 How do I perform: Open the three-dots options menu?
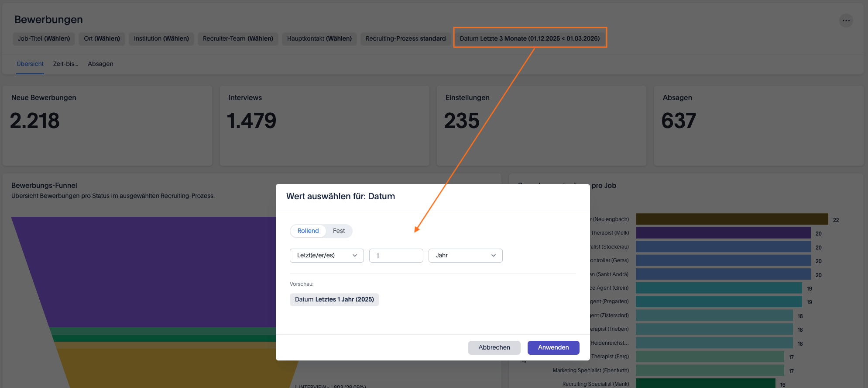tap(846, 21)
